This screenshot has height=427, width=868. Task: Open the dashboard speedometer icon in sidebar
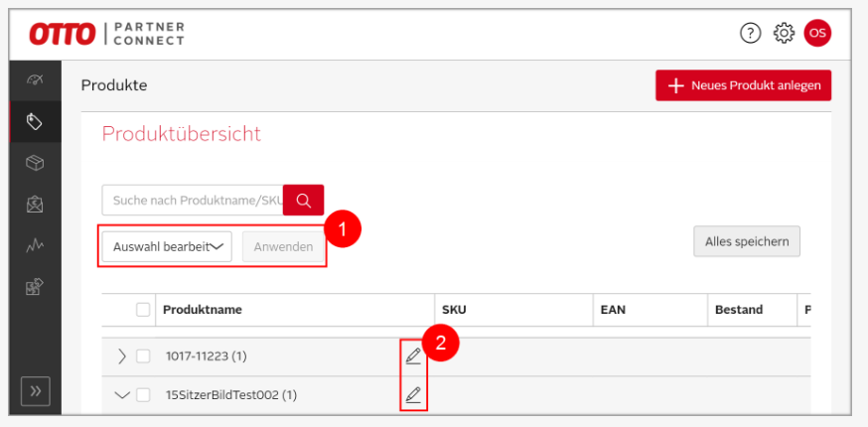35,80
